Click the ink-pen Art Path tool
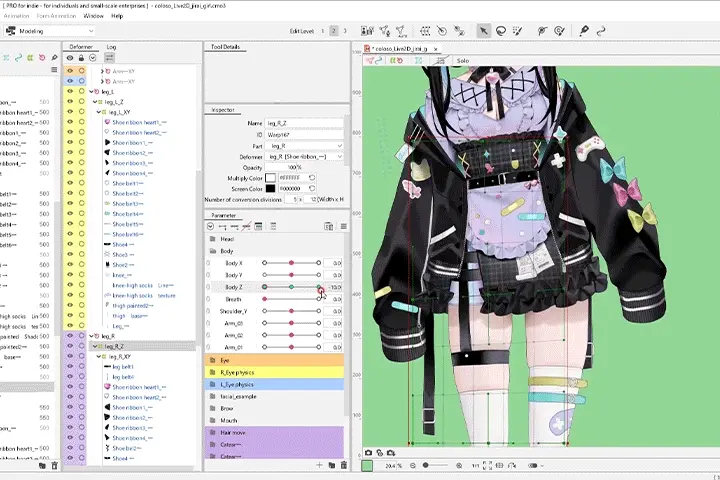 point(584,31)
